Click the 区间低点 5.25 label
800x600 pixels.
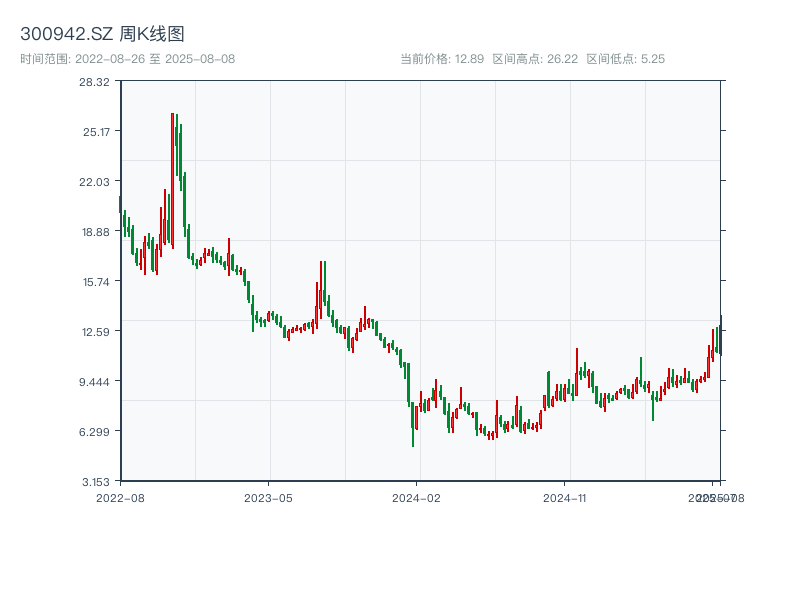click(x=625, y=59)
